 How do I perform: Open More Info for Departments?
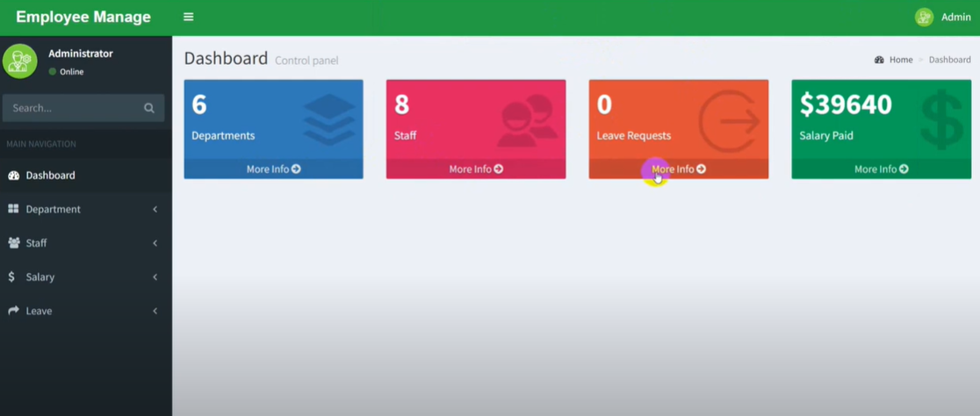click(273, 169)
